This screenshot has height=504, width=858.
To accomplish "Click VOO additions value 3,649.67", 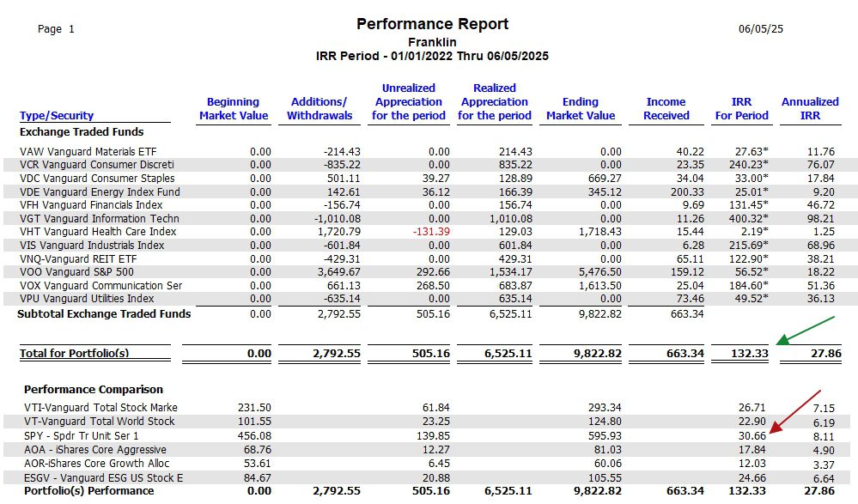I will coord(339,272).
